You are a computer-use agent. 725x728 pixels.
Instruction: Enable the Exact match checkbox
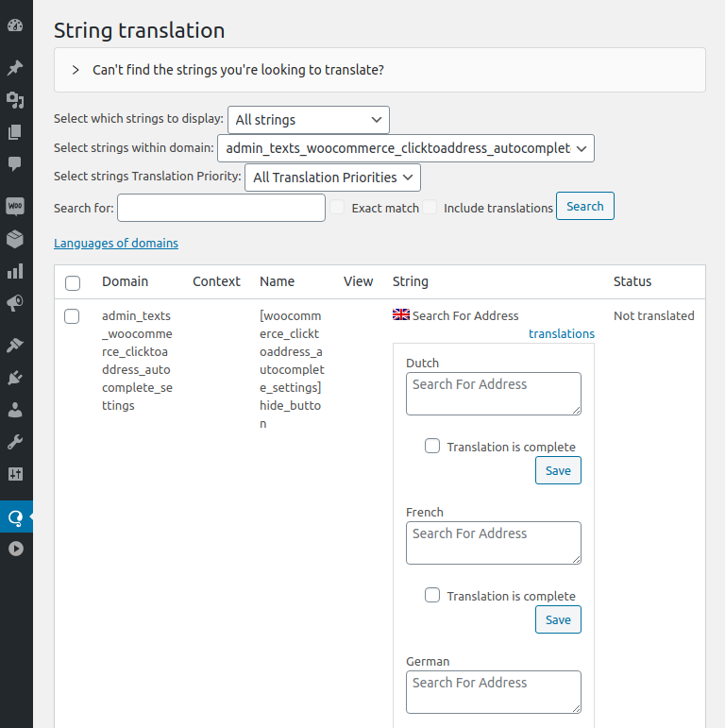tap(337, 207)
